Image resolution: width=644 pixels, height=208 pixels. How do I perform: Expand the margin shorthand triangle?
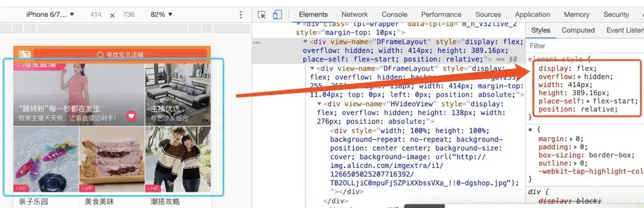[571, 139]
